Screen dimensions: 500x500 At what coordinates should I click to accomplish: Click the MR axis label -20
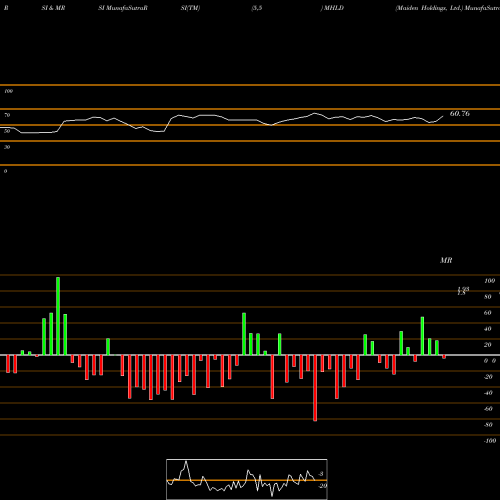488,377
